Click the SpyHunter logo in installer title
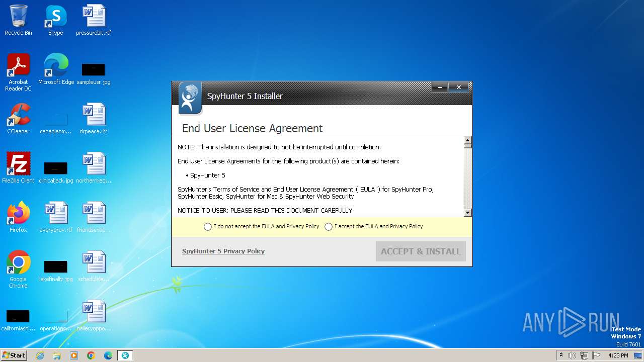Viewport: 644px width, 362px height. (190, 98)
